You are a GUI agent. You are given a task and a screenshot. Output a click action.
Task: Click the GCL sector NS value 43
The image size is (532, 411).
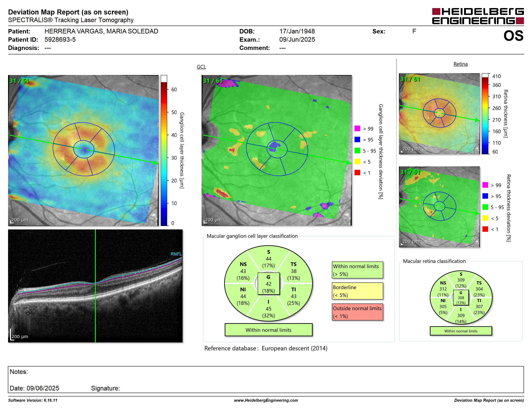(x=243, y=271)
